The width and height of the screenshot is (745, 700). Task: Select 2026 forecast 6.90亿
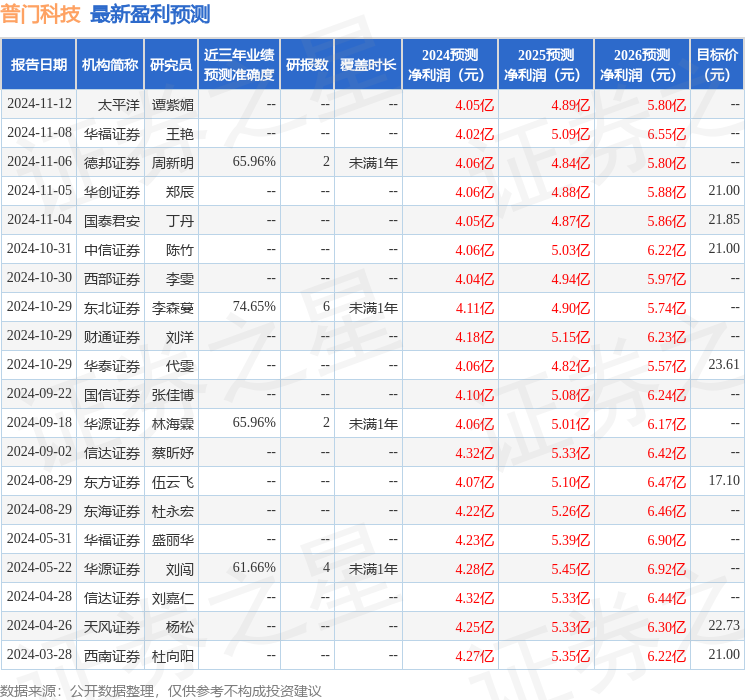click(x=666, y=540)
